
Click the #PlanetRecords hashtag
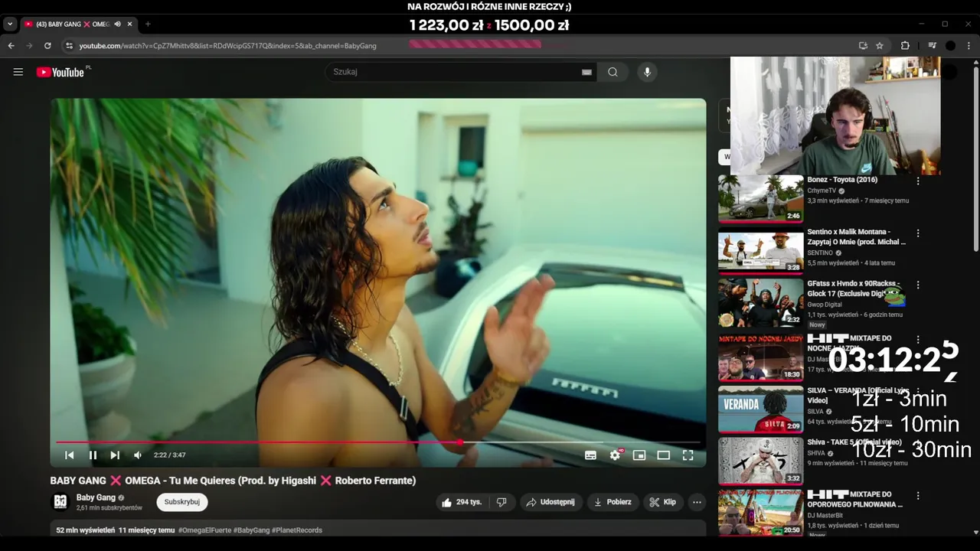point(297,530)
